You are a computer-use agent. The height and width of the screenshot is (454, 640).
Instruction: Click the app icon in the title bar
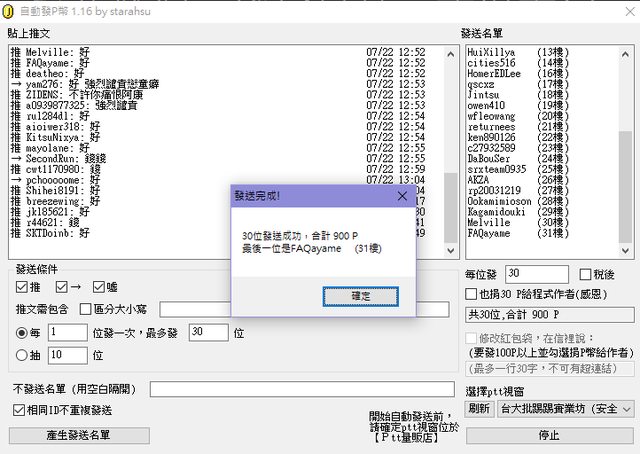pyautogui.click(x=11, y=10)
